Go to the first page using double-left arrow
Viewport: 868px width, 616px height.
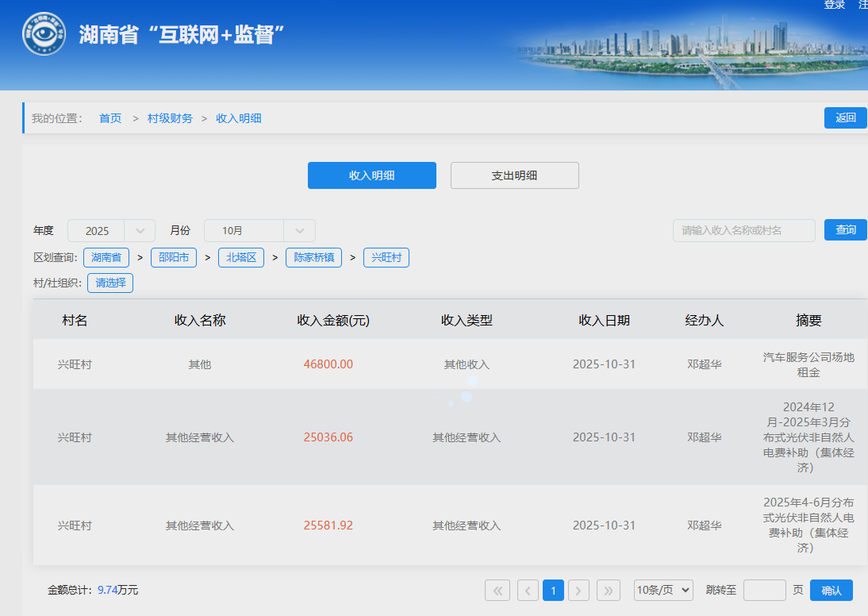tap(497, 591)
